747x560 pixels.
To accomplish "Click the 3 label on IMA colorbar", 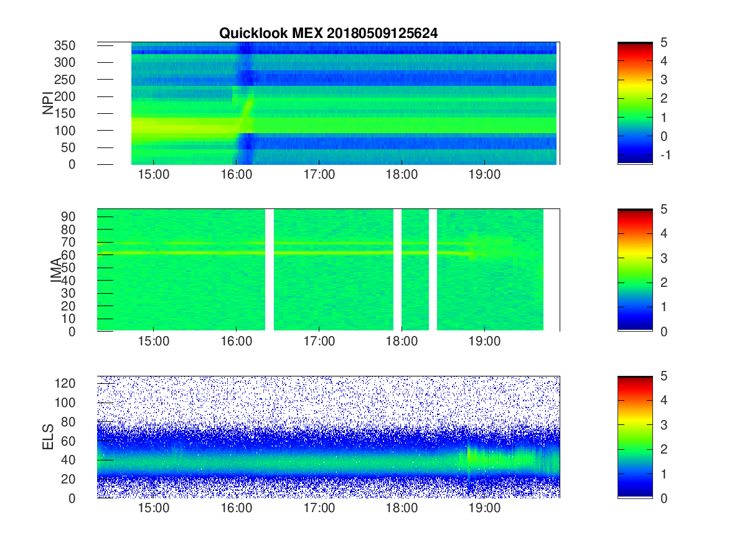I will [x=663, y=258].
